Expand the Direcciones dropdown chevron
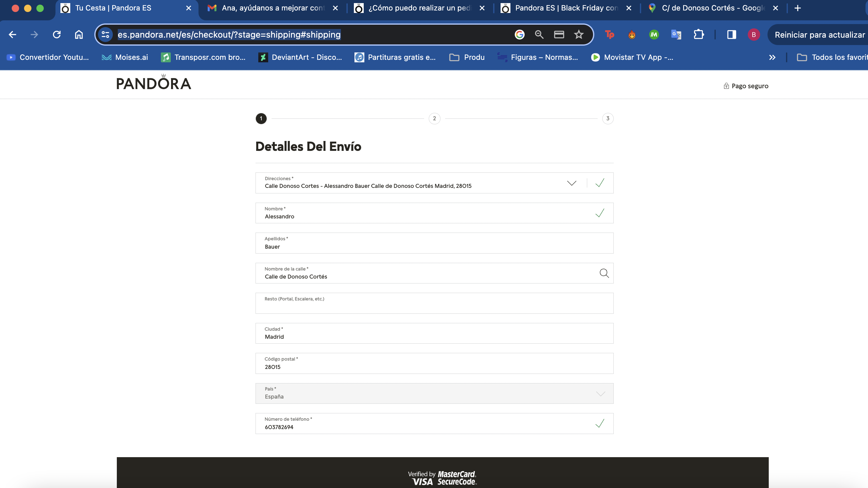Image resolution: width=868 pixels, height=488 pixels. [x=571, y=183]
